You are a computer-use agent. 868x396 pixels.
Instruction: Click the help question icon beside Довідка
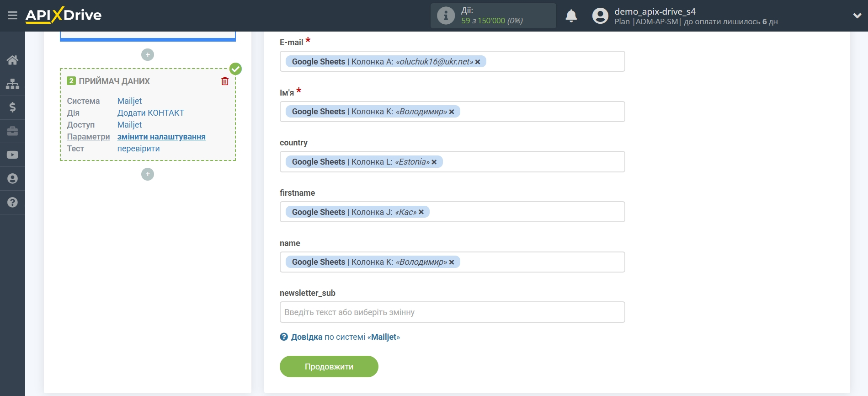tap(284, 337)
